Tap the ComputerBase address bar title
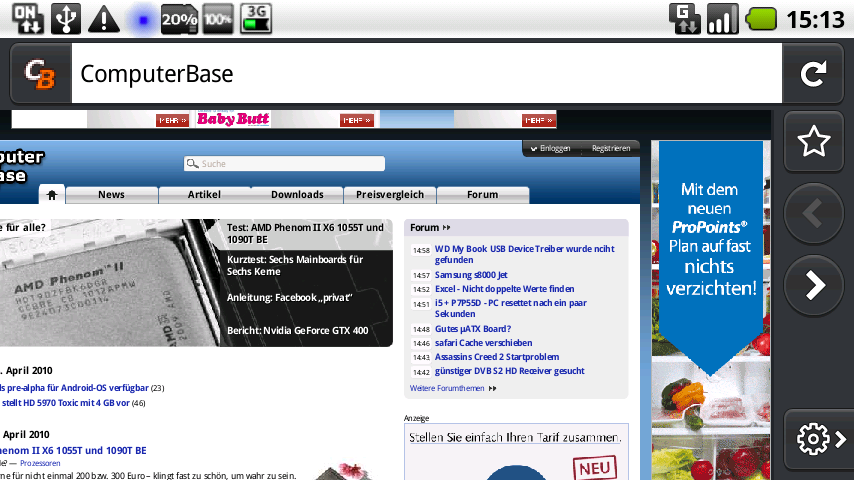This screenshot has height=480, width=854. coord(156,74)
